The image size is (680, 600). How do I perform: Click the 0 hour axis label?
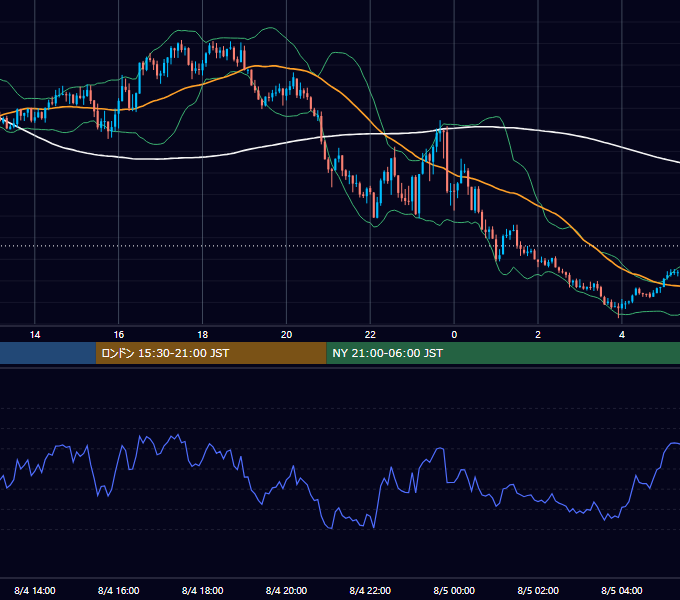pyautogui.click(x=454, y=335)
